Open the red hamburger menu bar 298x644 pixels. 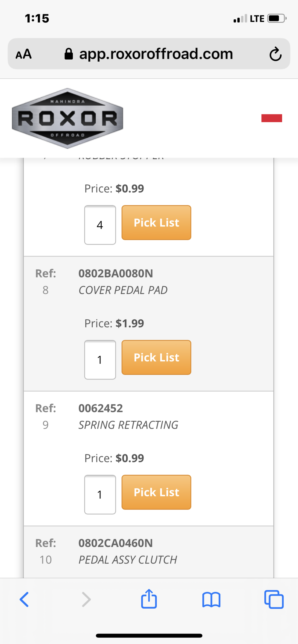(x=272, y=118)
